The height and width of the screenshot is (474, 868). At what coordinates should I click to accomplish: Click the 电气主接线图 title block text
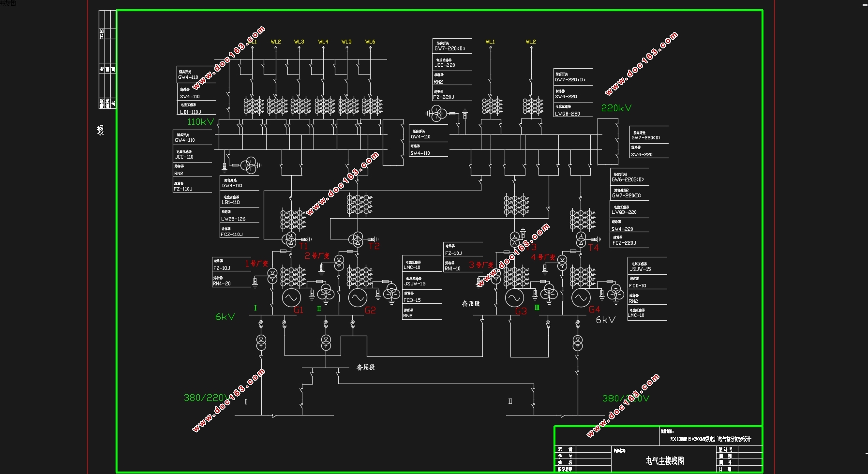[665, 461]
